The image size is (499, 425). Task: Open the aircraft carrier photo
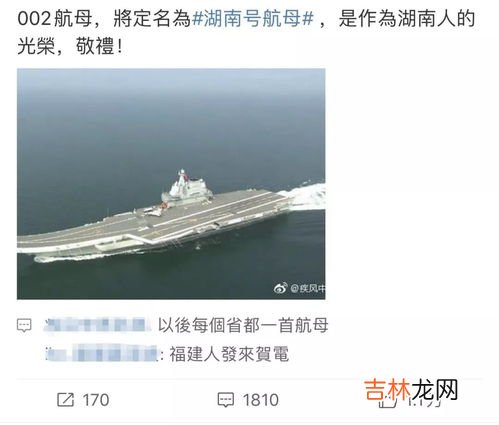(x=171, y=184)
